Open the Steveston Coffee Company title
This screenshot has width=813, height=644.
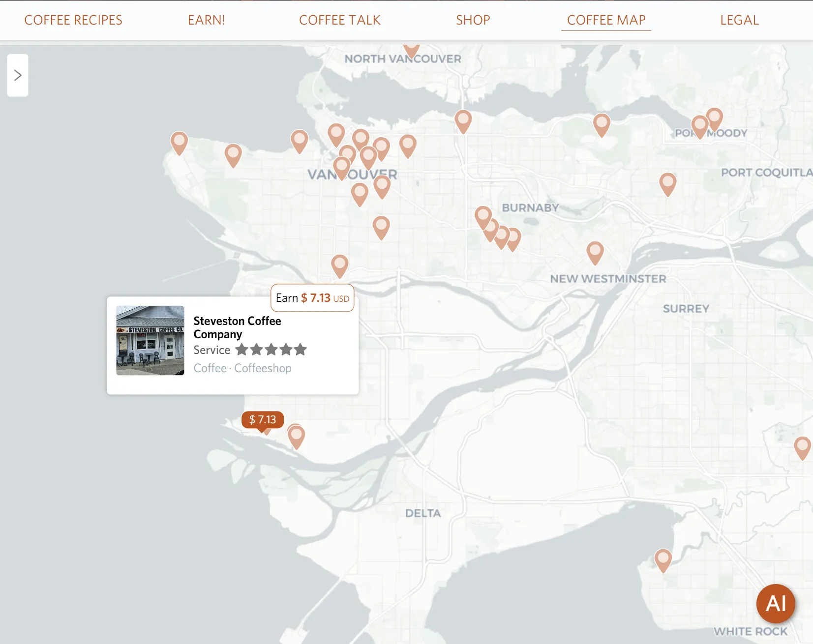[237, 327]
